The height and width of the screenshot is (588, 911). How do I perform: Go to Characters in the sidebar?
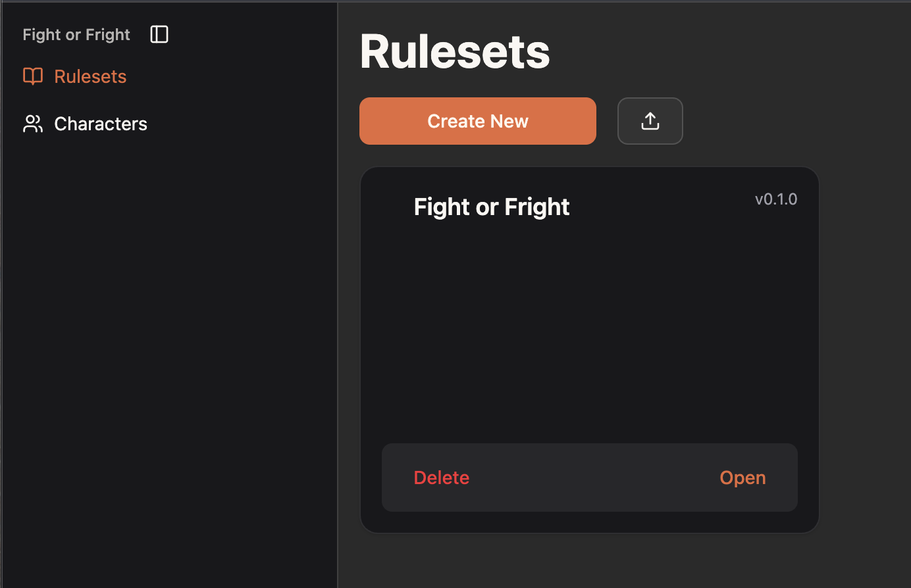(100, 124)
